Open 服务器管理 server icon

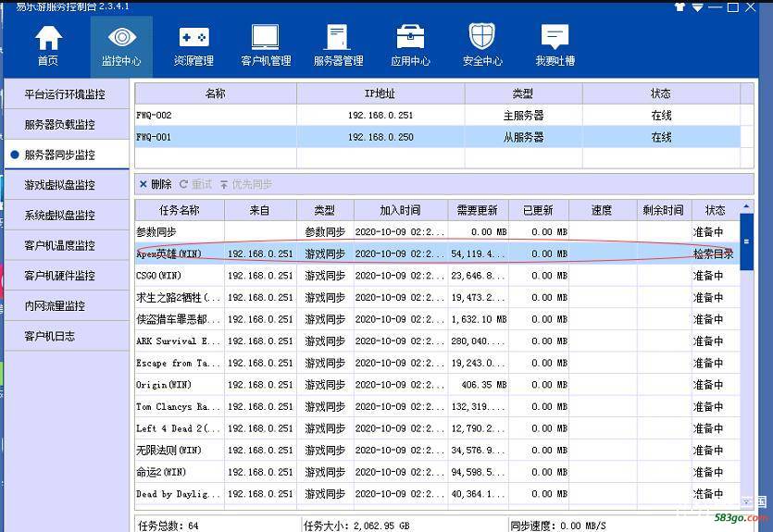tap(338, 45)
